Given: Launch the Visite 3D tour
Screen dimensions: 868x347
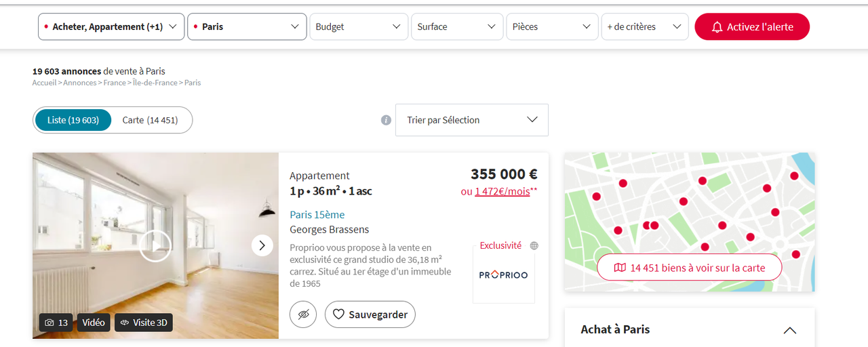Looking at the screenshot, I should click(144, 323).
